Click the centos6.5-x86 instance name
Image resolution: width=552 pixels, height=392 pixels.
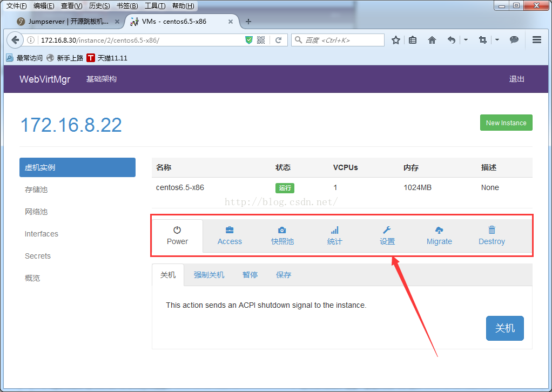180,187
